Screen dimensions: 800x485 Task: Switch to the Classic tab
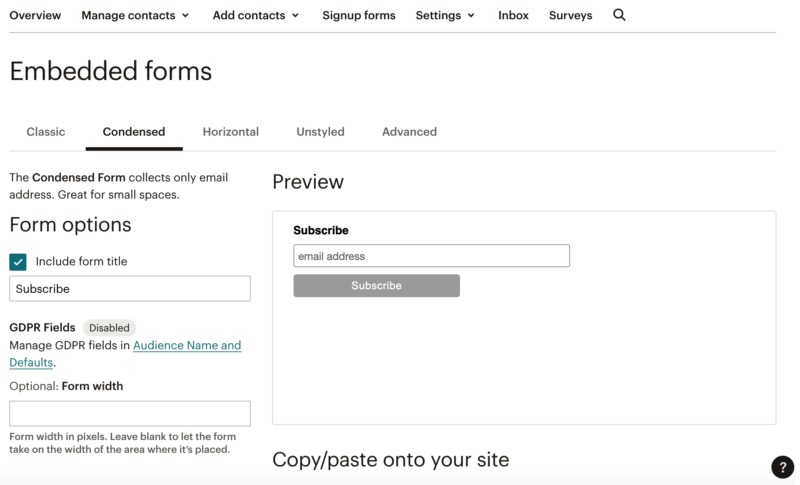coord(46,132)
